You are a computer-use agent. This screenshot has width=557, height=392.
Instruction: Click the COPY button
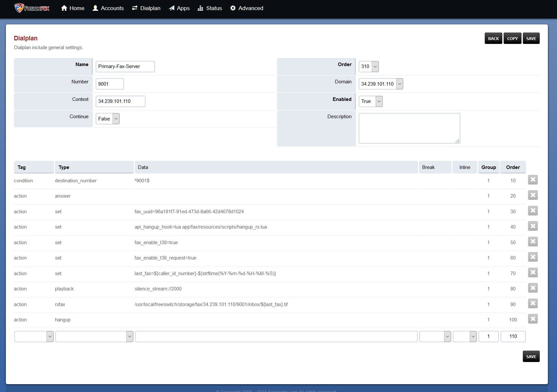[512, 38]
